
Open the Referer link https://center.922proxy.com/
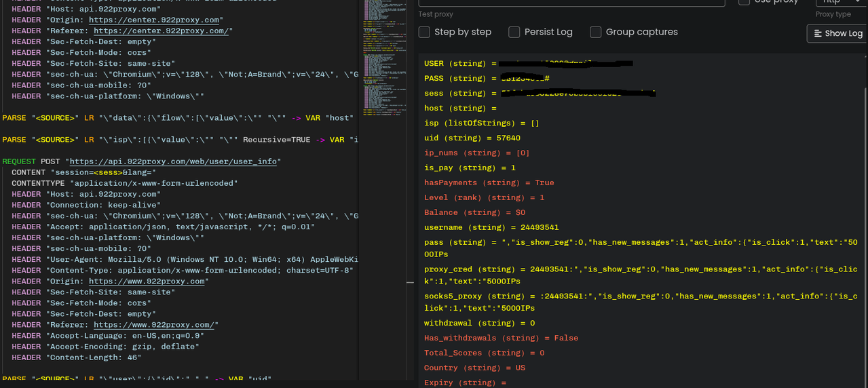coord(161,31)
